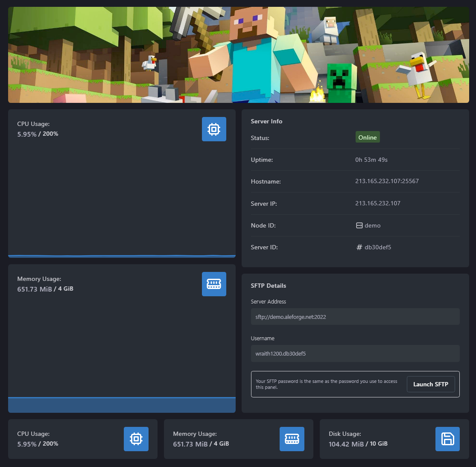Click the hash icon next to Server ID db30def5

click(x=359, y=247)
